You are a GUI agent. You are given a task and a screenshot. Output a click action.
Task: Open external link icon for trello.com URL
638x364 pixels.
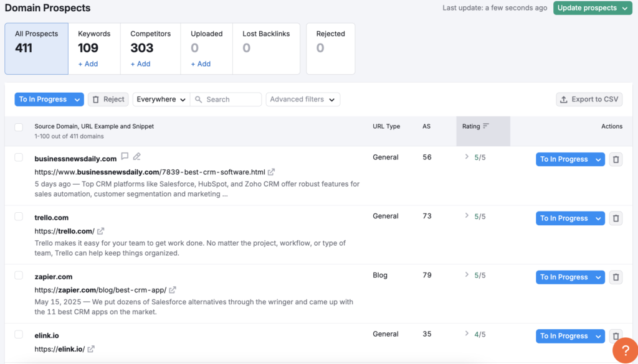coord(100,231)
